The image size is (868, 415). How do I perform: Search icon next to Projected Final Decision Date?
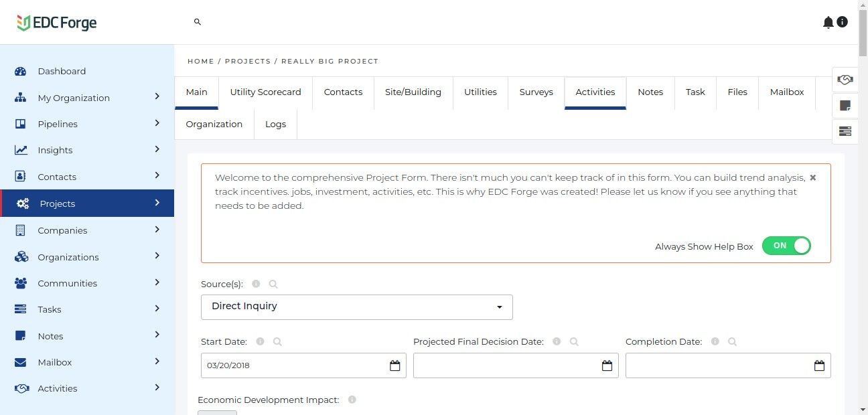[574, 341]
